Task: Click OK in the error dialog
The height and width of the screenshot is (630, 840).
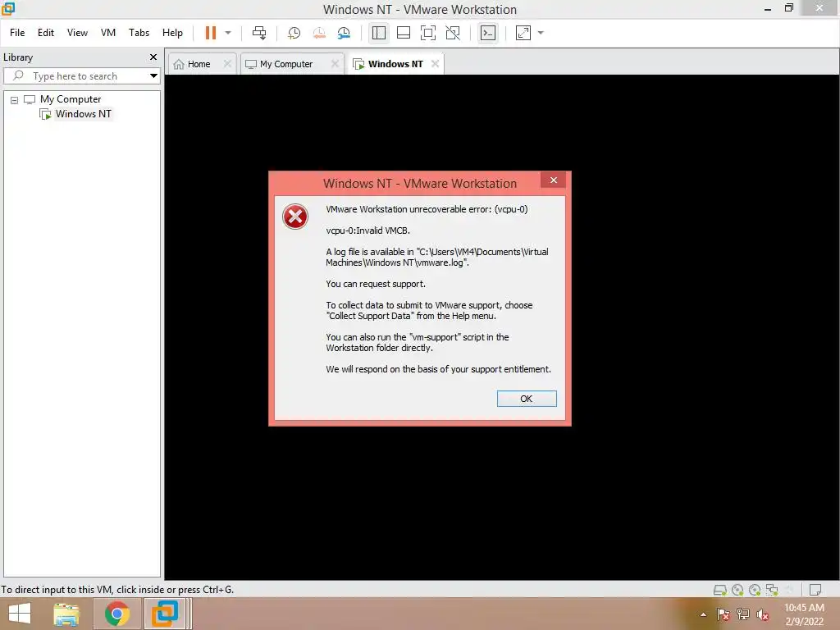Action: tap(527, 399)
